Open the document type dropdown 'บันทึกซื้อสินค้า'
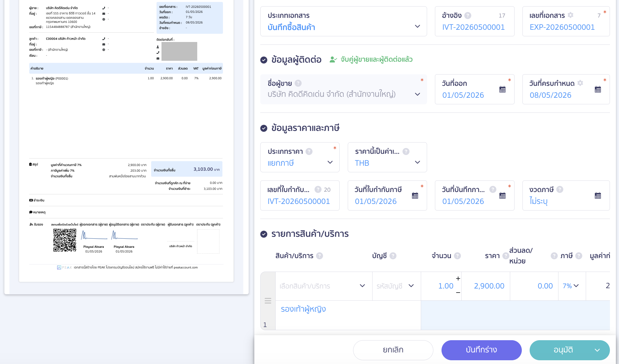 [x=343, y=21]
